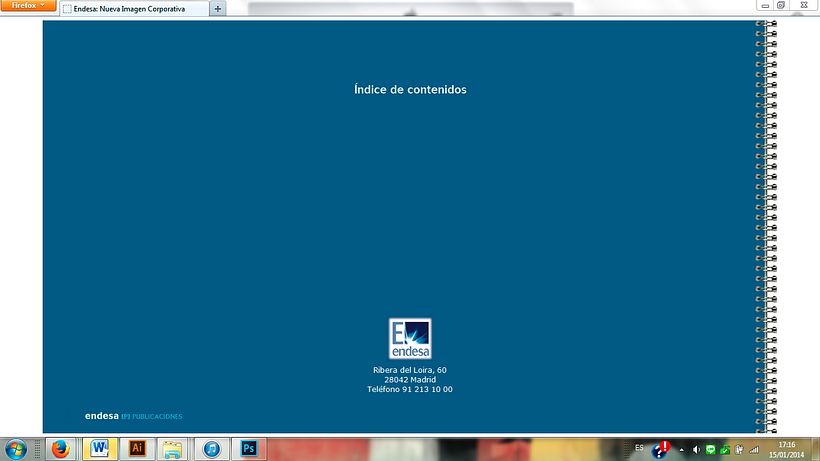Click the Índice de contenidos heading
This screenshot has width=820, height=461.
point(410,89)
